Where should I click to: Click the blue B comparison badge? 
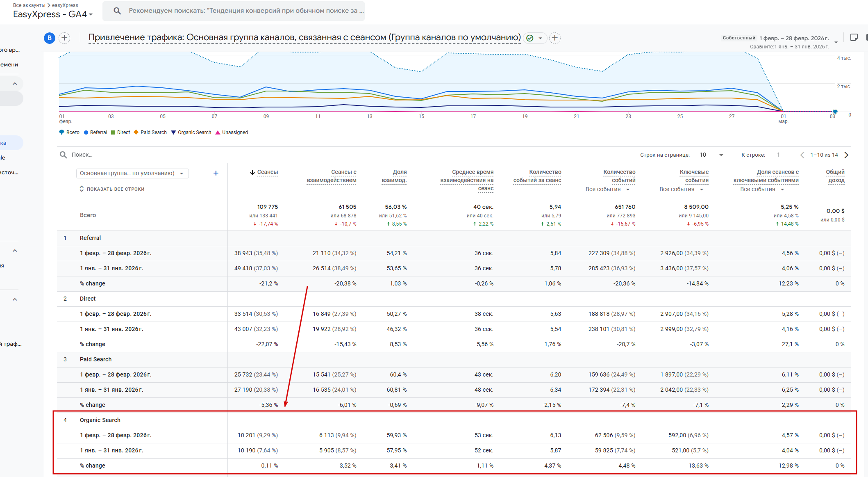tap(49, 38)
